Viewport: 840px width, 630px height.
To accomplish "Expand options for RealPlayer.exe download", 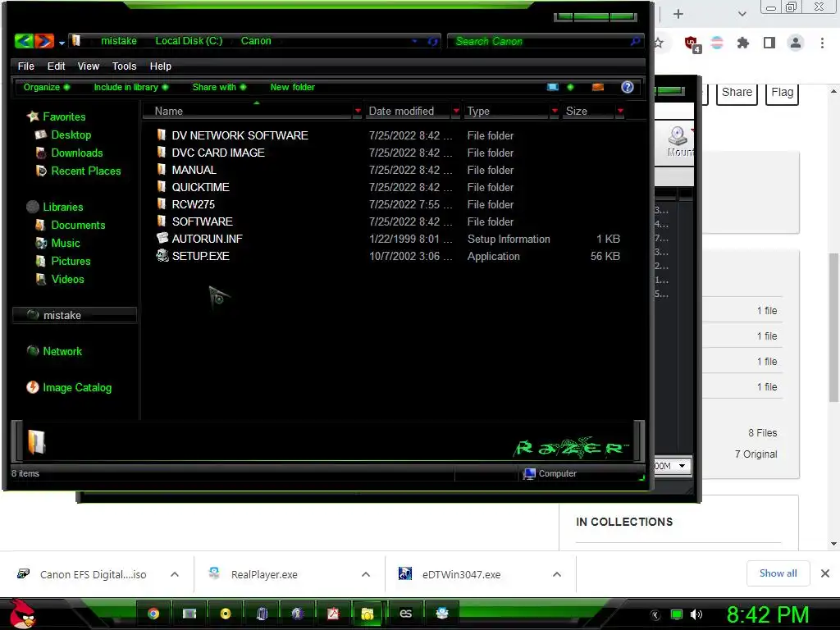I will click(366, 574).
